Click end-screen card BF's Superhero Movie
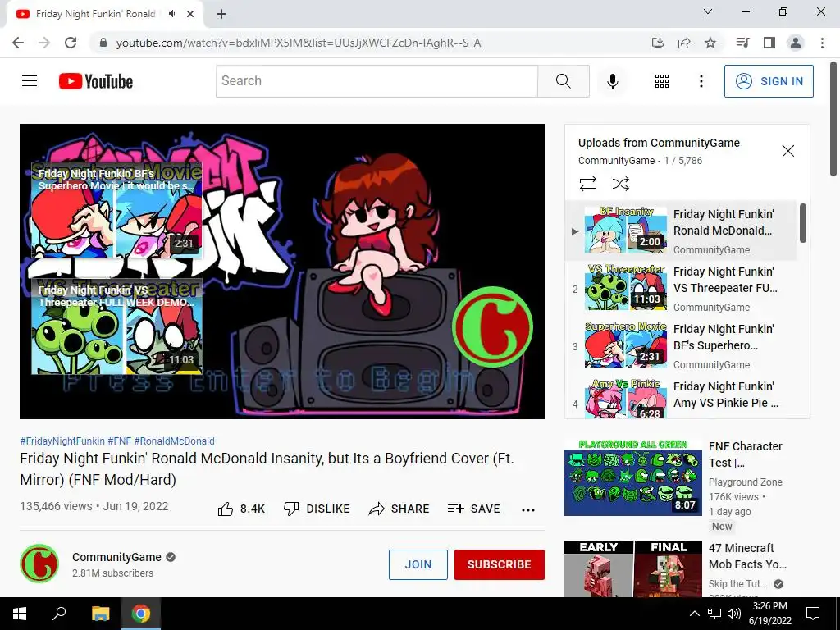Image resolution: width=840 pixels, height=630 pixels. 116,209
